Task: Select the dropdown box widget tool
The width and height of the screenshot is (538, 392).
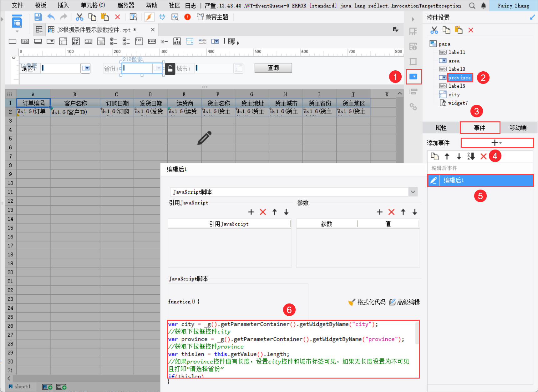Action: tap(50, 41)
